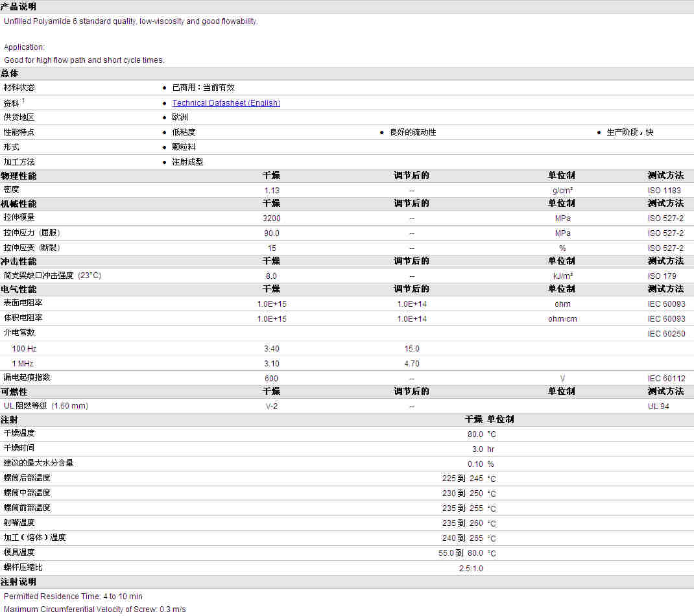
Task: Click the 物理性能 section header
Action: tap(19, 176)
